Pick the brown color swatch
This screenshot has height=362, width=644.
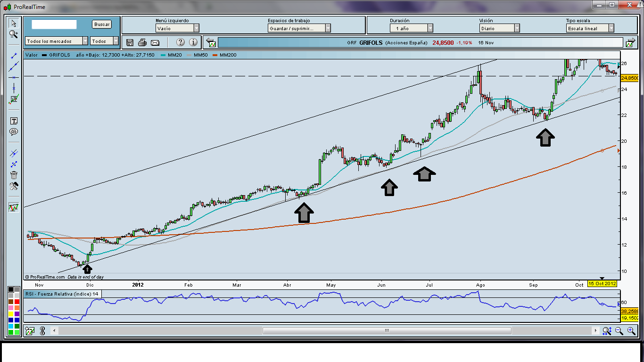(x=11, y=302)
